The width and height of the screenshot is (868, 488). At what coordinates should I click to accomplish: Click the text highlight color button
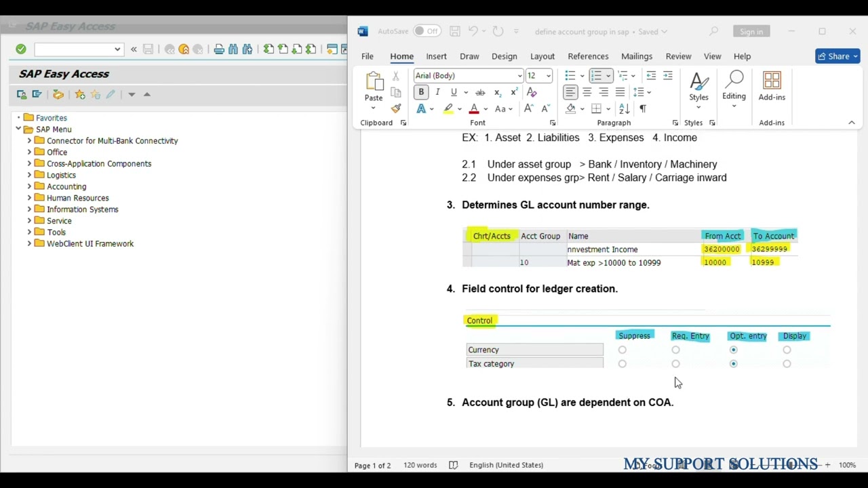pyautogui.click(x=448, y=108)
